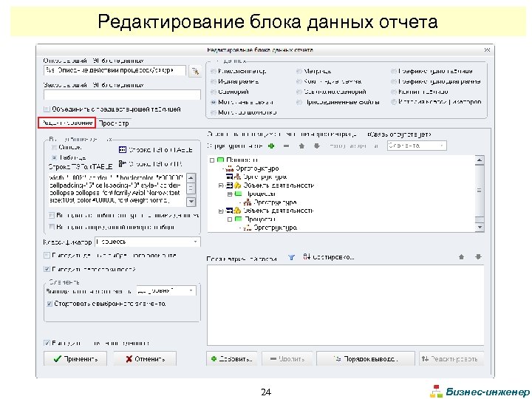Select root Процессы node in structure tree

pos(242,160)
